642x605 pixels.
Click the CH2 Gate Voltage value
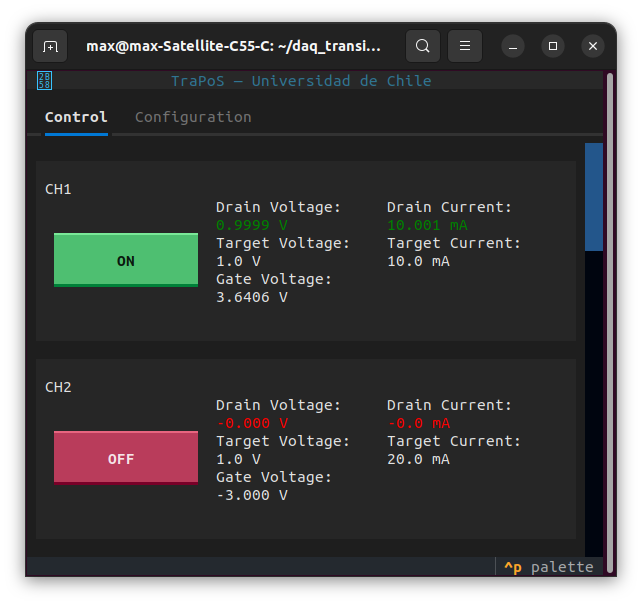(x=252, y=495)
